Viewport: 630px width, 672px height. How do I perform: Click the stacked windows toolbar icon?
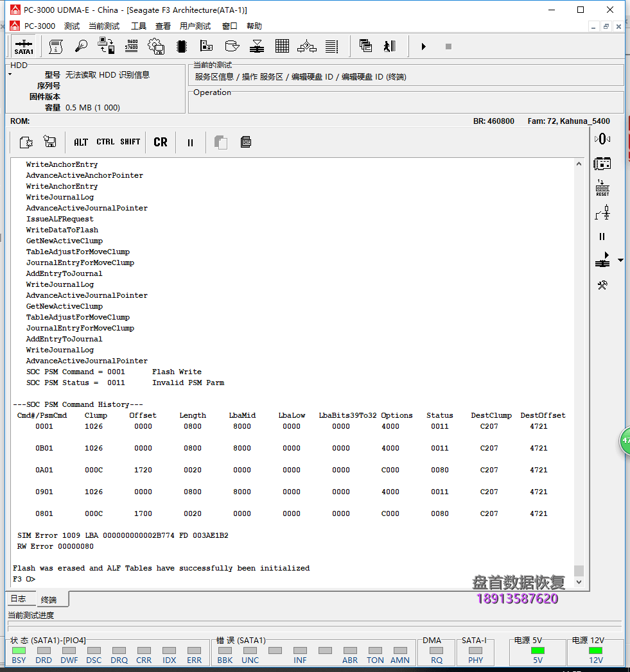[x=365, y=46]
